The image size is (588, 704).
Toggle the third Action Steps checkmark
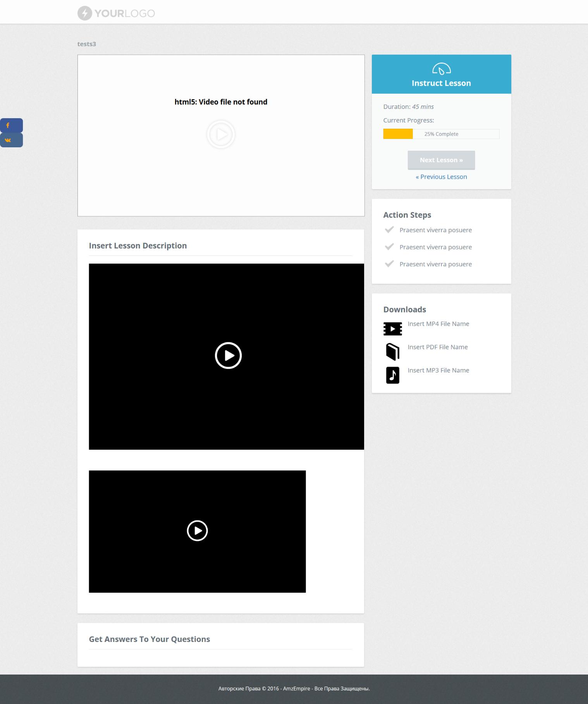pyautogui.click(x=389, y=264)
